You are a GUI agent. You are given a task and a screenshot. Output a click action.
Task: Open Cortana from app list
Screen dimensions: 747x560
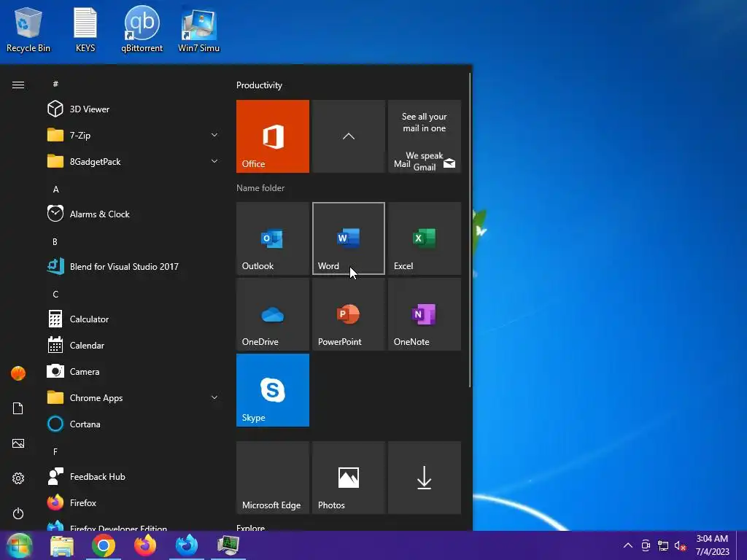(133, 424)
